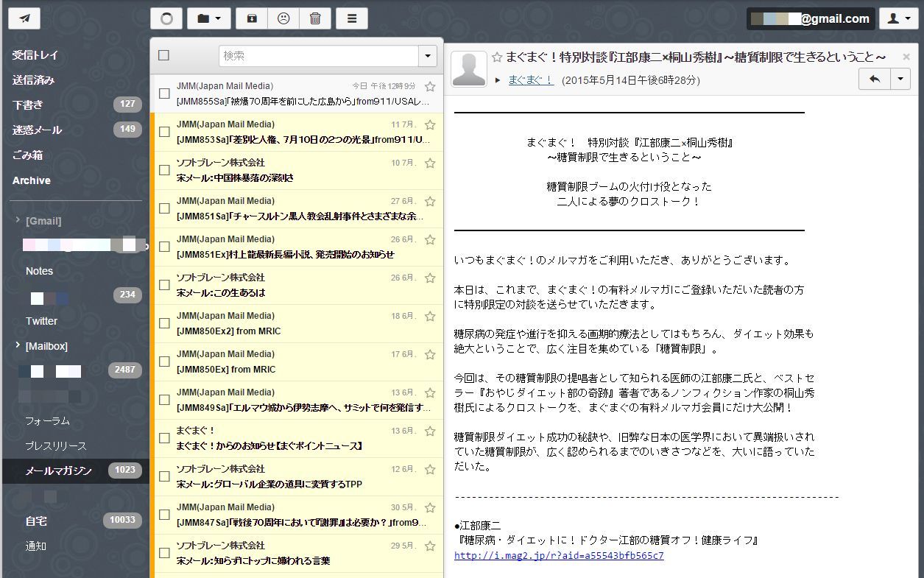The height and width of the screenshot is (578, 924).
Task: Open the move-to-folder dropdown in the toolbar
Action: click(209, 18)
